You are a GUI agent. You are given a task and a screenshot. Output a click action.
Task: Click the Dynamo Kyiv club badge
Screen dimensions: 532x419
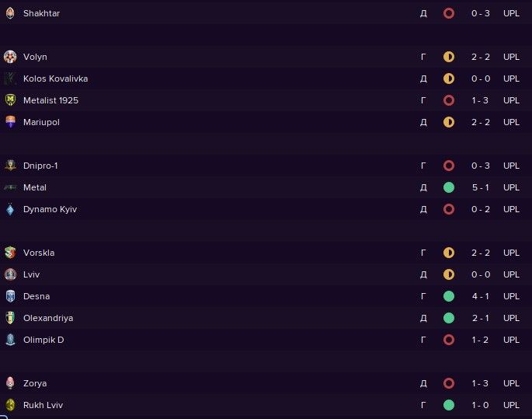[10, 209]
